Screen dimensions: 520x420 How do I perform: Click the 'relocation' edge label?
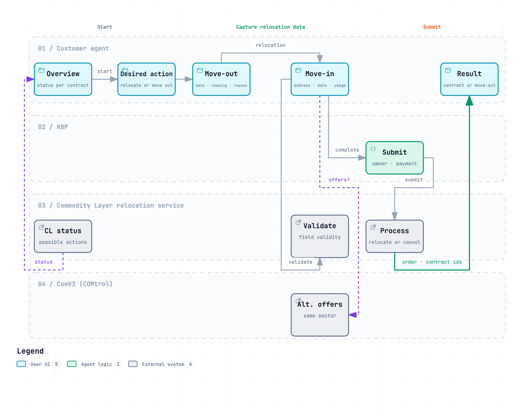pyautogui.click(x=270, y=45)
